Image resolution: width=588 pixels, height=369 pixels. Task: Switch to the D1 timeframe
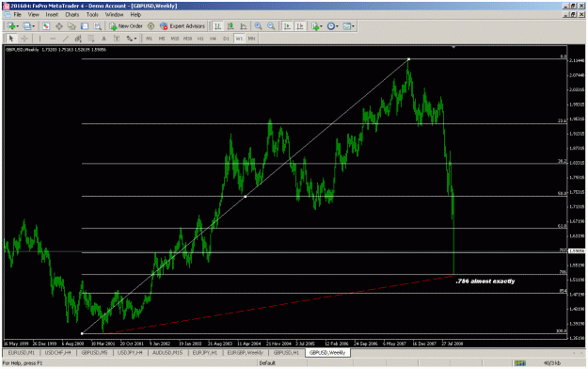coord(226,39)
